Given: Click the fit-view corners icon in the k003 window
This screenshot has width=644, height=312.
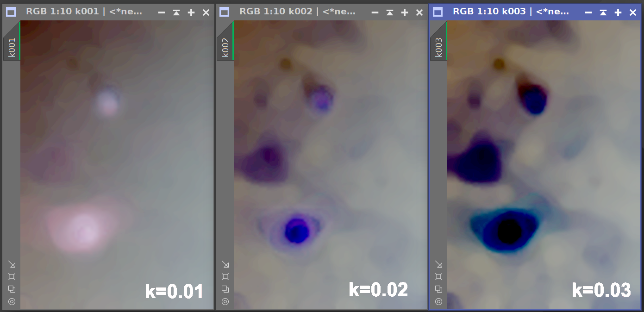Looking at the screenshot, I should point(438,276).
